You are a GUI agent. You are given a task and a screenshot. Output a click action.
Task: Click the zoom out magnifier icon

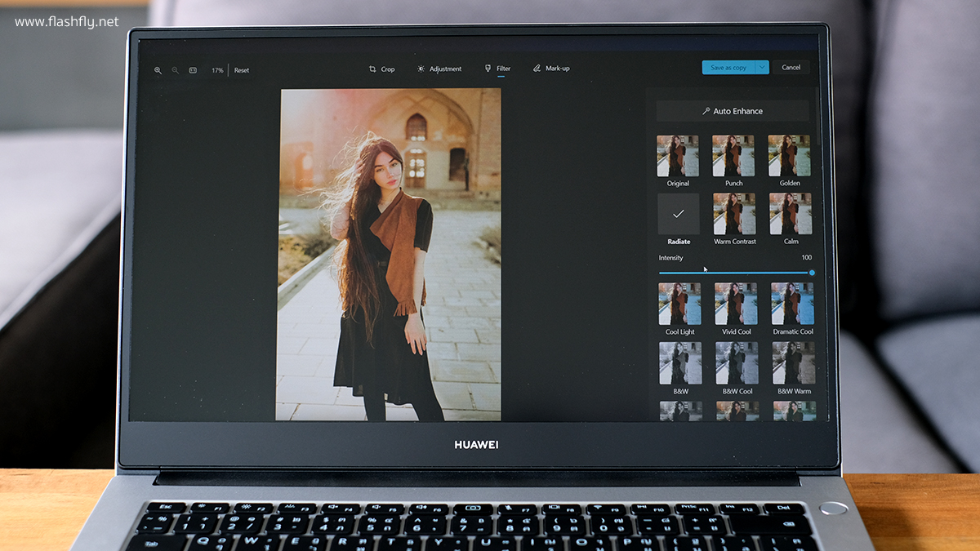[175, 70]
